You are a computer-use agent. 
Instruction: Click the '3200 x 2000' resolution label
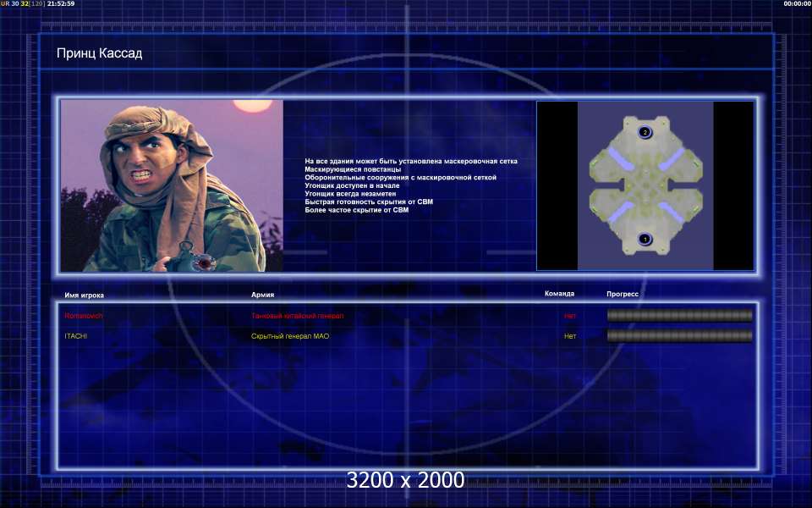405,480
